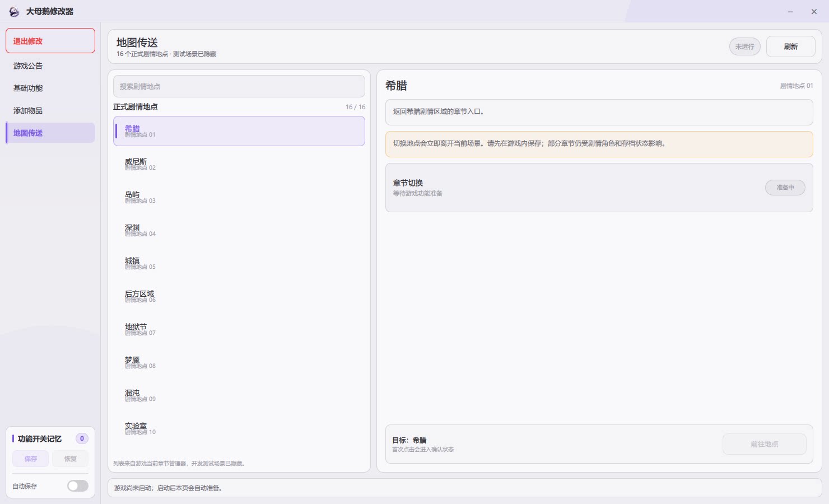Click the 目标：希腊 label
Image resolution: width=829 pixels, height=504 pixels.
pyautogui.click(x=409, y=440)
